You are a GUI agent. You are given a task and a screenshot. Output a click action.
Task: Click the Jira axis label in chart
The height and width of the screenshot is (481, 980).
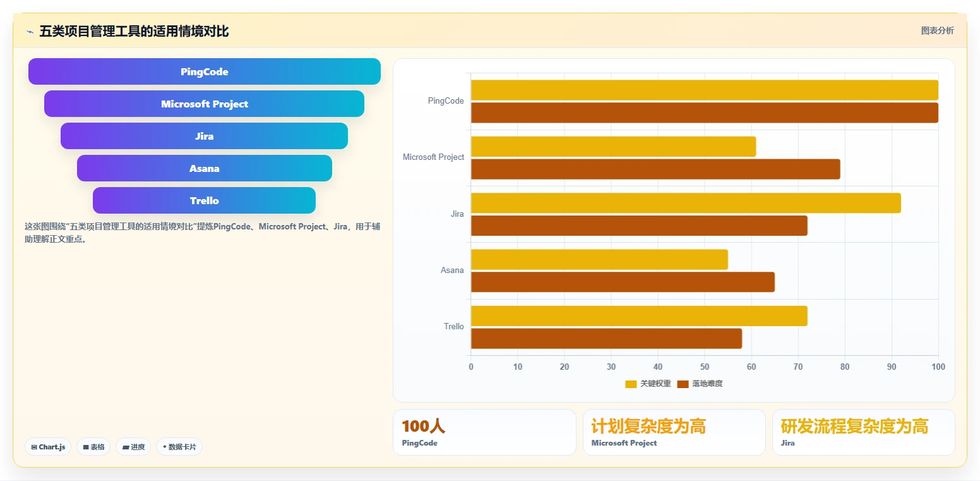pos(457,214)
